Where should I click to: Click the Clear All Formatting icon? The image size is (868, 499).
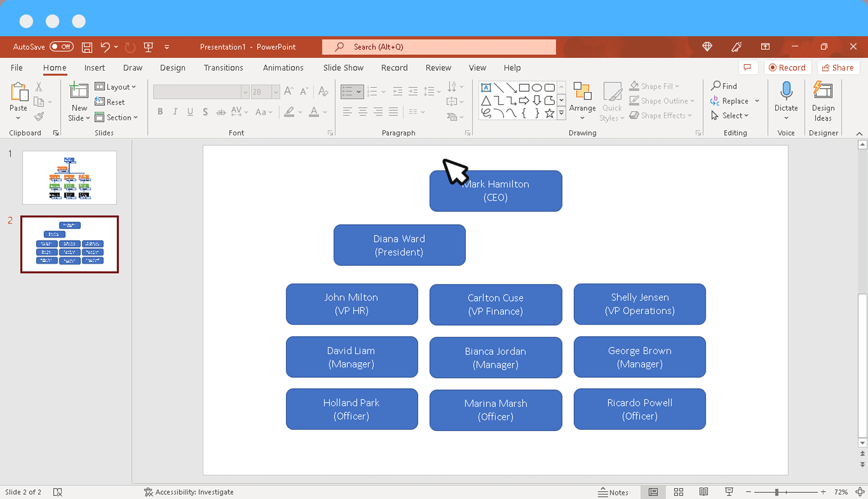(x=323, y=91)
